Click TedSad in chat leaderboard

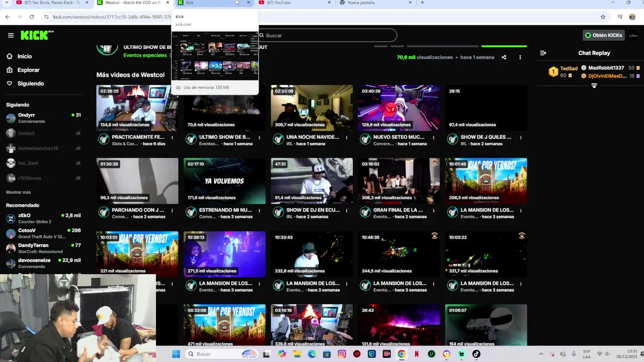pyautogui.click(x=569, y=68)
